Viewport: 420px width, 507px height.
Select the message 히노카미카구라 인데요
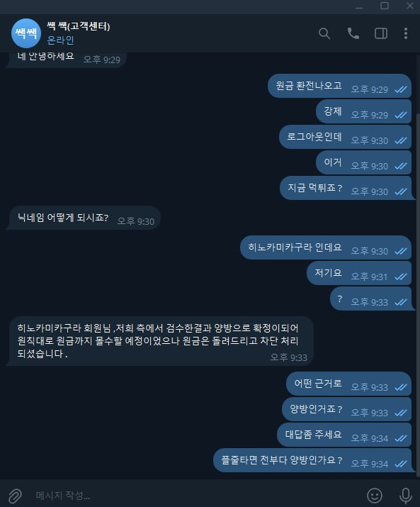point(326,247)
